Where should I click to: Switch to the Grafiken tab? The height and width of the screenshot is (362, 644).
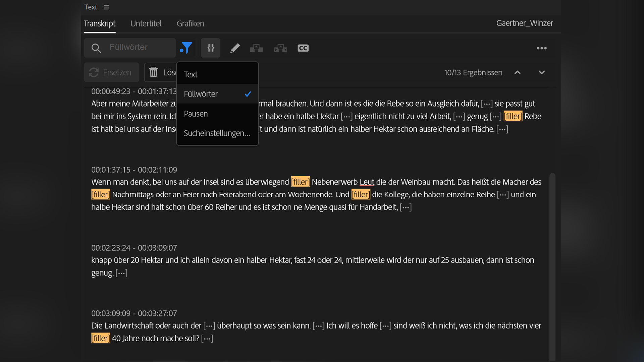190,23
